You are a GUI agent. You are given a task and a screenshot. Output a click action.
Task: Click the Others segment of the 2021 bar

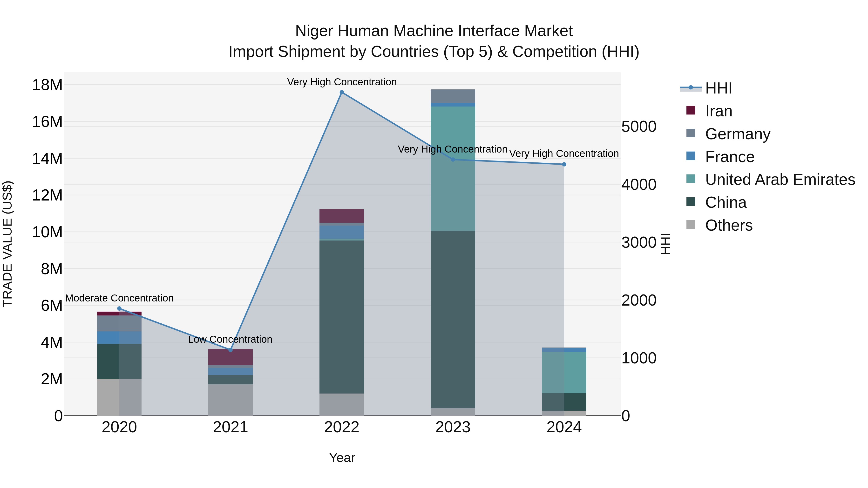click(x=231, y=400)
